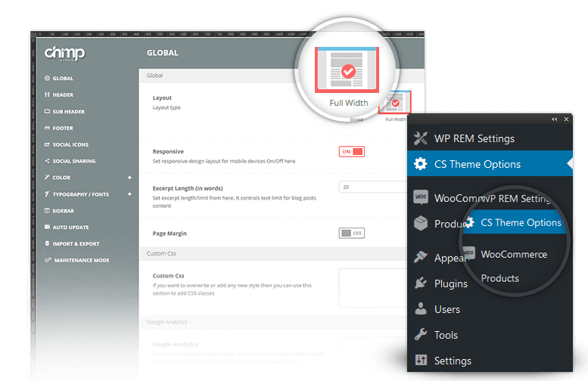
Task: Click the Custom Css section header bar
Action: click(x=273, y=254)
